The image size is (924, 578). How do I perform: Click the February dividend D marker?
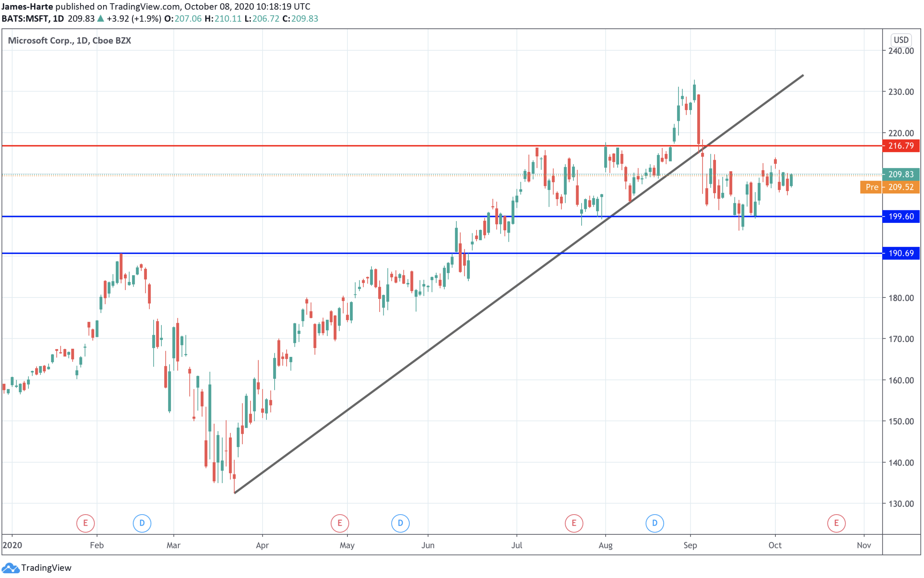142,523
